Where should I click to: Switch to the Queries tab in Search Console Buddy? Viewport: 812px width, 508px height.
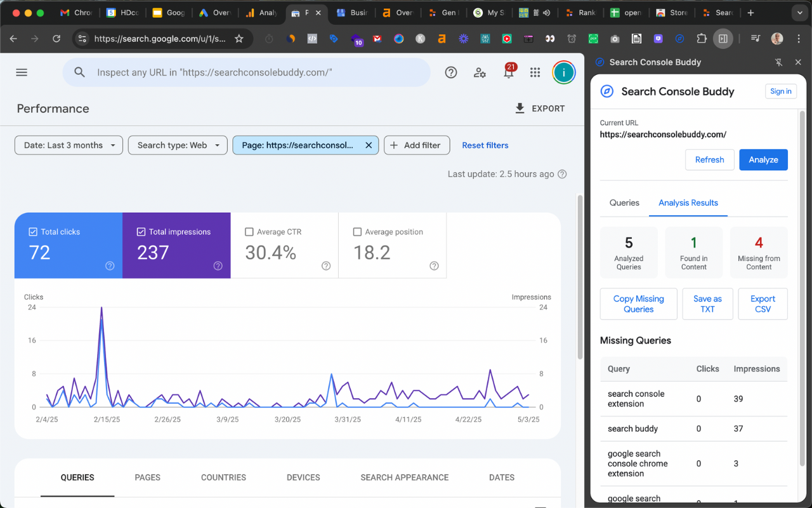point(624,203)
